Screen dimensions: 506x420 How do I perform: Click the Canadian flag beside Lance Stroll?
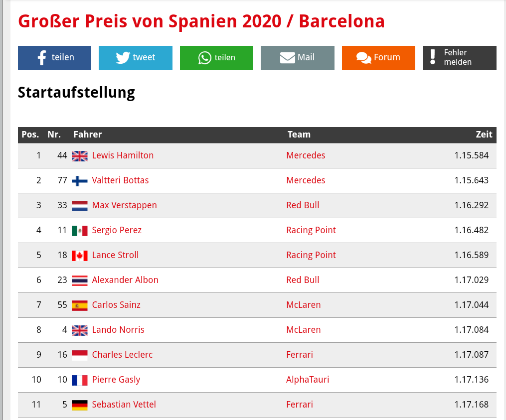80,256
